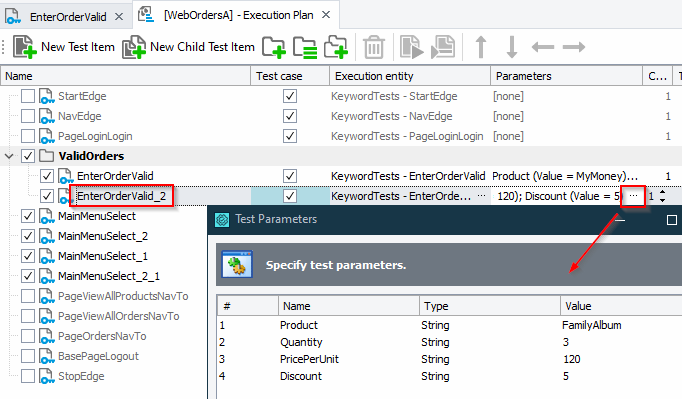Enable the StartEdge test item checkbox

[x=28, y=96]
